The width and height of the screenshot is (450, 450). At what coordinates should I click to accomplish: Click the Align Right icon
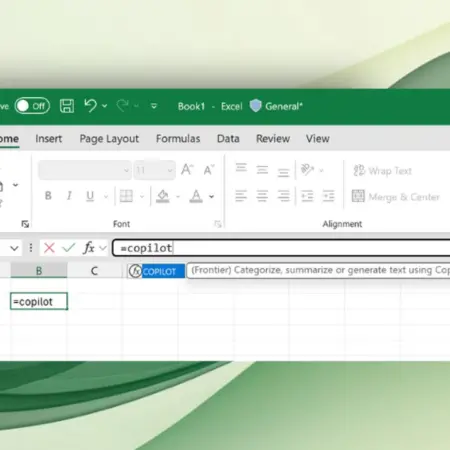click(283, 196)
